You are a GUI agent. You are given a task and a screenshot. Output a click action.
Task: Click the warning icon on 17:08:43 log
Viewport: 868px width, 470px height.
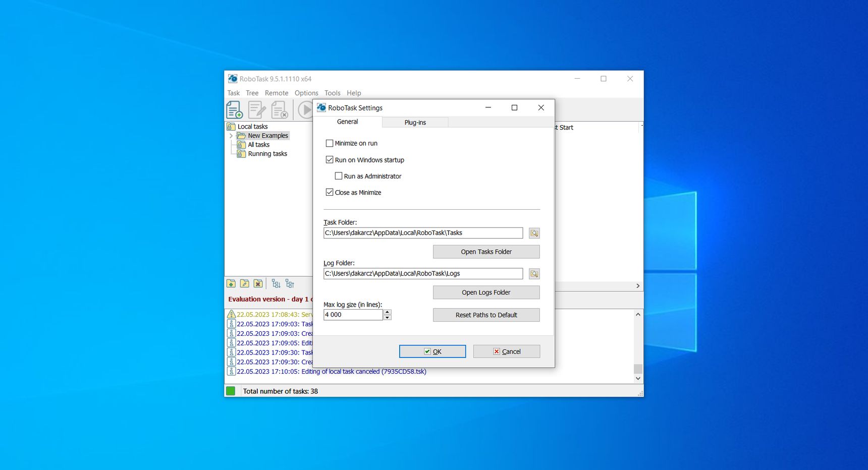tap(231, 314)
